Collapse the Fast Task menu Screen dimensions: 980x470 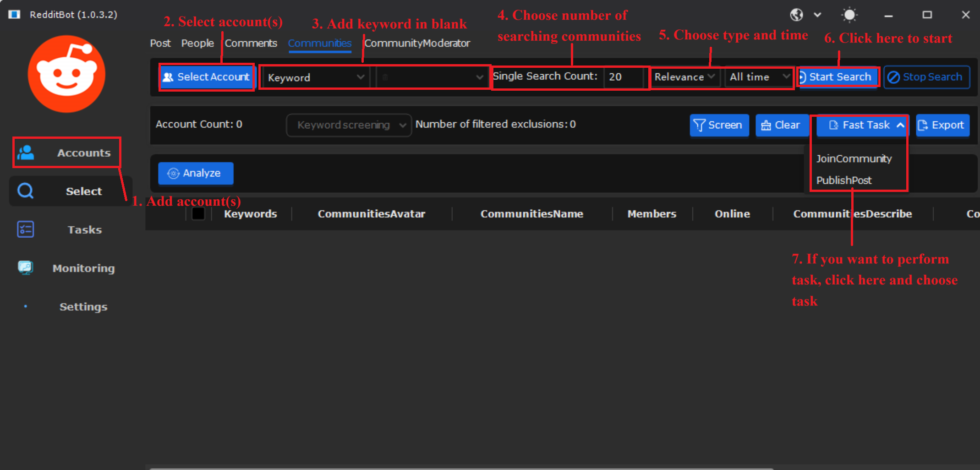pos(861,125)
